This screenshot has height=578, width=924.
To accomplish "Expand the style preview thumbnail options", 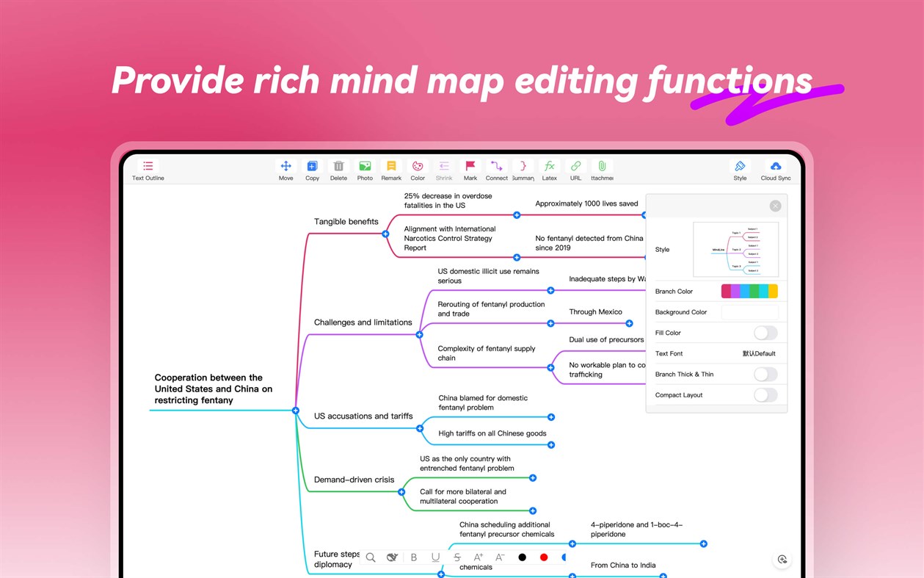I will tap(738, 248).
